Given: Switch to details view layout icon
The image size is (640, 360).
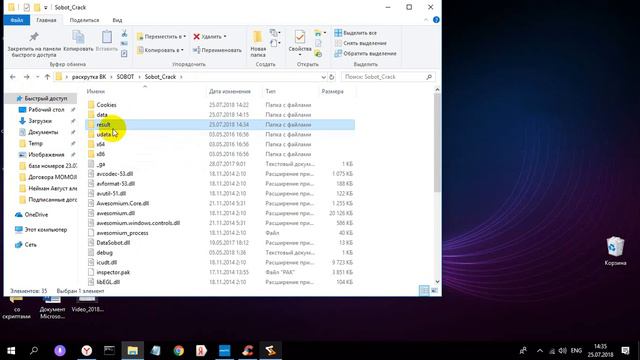Looking at the screenshot, I should (424, 290).
